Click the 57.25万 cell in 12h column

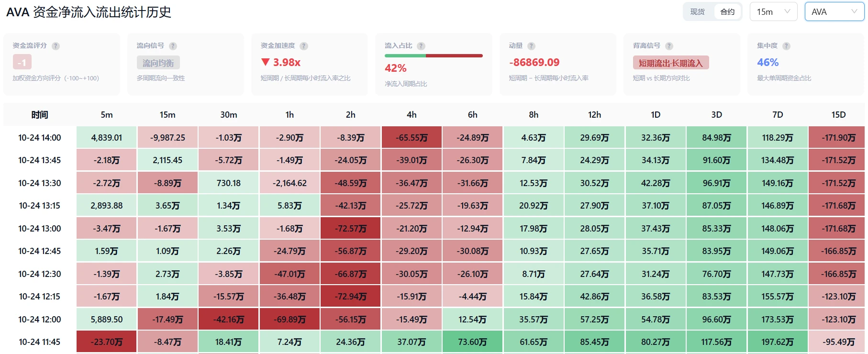pyautogui.click(x=595, y=320)
